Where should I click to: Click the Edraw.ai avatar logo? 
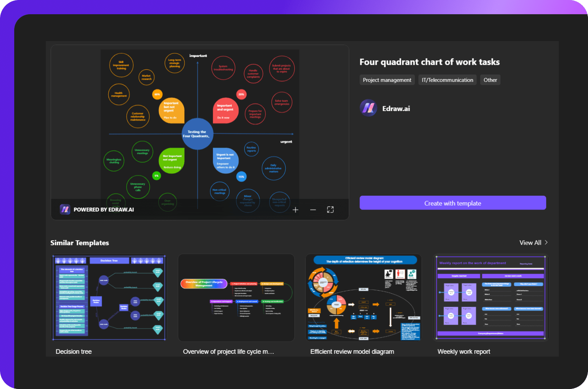pyautogui.click(x=368, y=108)
